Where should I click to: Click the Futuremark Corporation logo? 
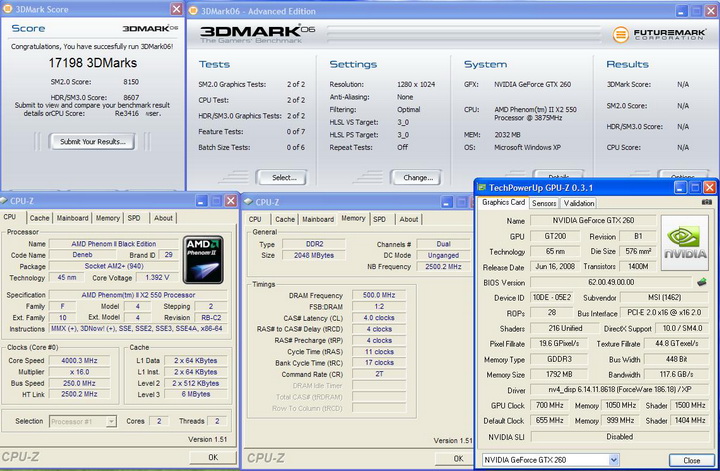[x=659, y=34]
